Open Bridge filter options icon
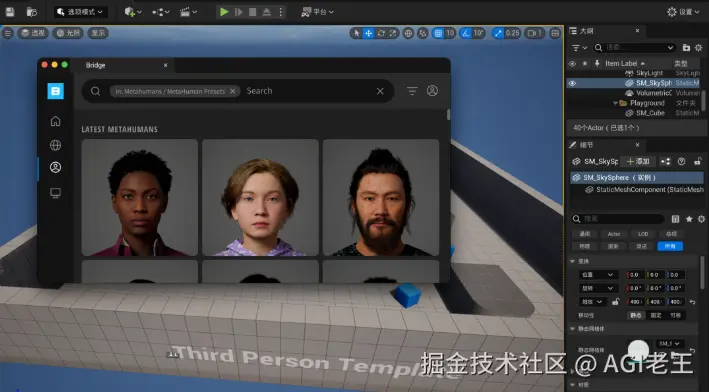The image size is (709, 392). coord(412,91)
